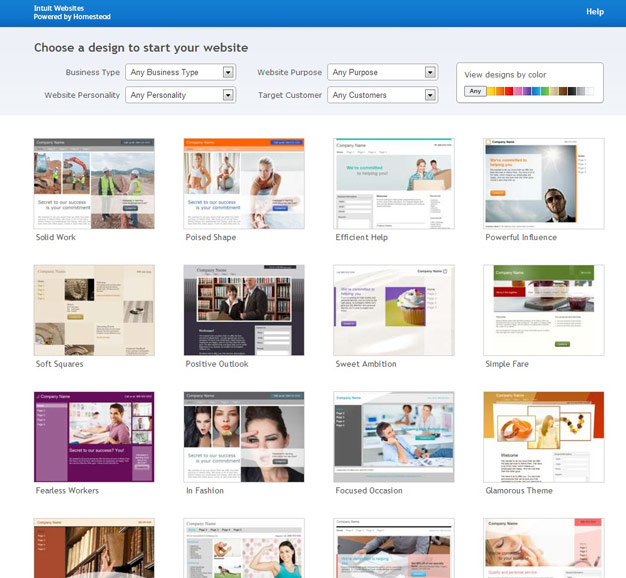Viewport: 626px width, 578px height.
Task: Click the Glamorous Theme design name
Action: [x=519, y=491]
